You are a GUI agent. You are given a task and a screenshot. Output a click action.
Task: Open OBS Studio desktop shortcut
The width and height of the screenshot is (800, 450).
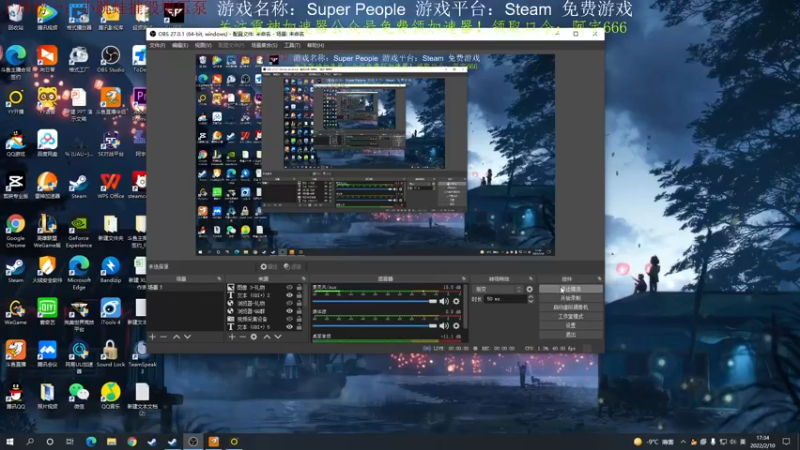click(110, 59)
